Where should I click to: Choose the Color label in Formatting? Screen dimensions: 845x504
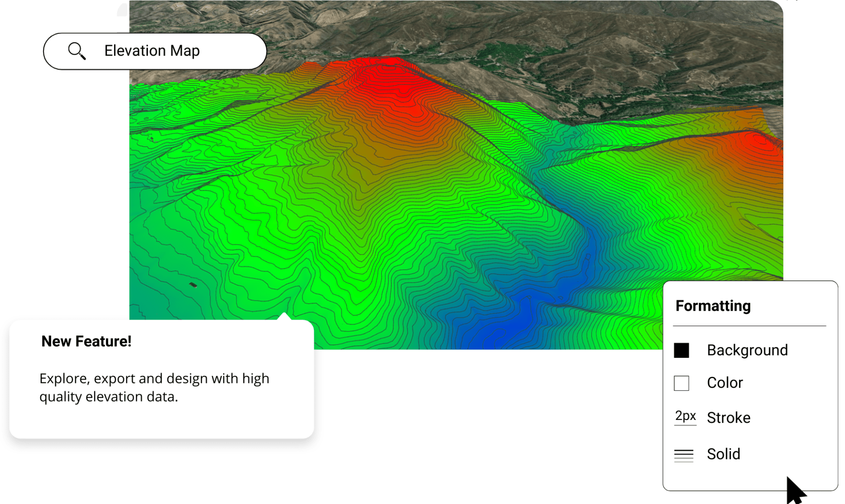[724, 383]
